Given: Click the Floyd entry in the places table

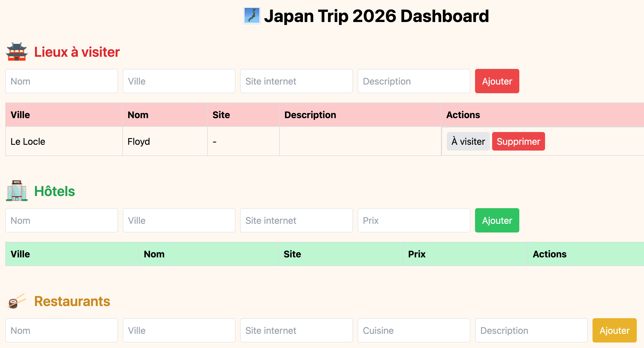Looking at the screenshot, I should point(139,141).
